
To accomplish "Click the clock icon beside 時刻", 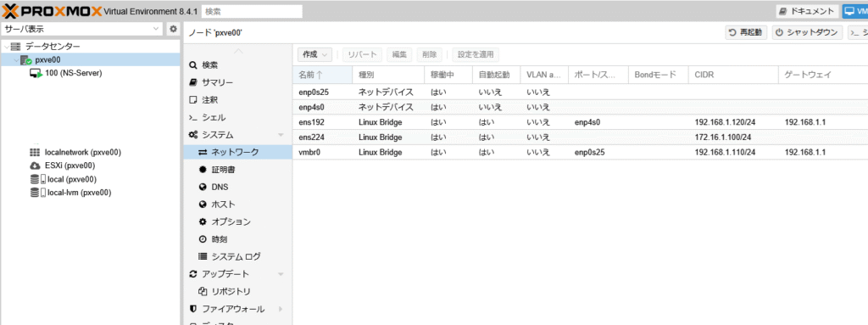I will (203, 239).
